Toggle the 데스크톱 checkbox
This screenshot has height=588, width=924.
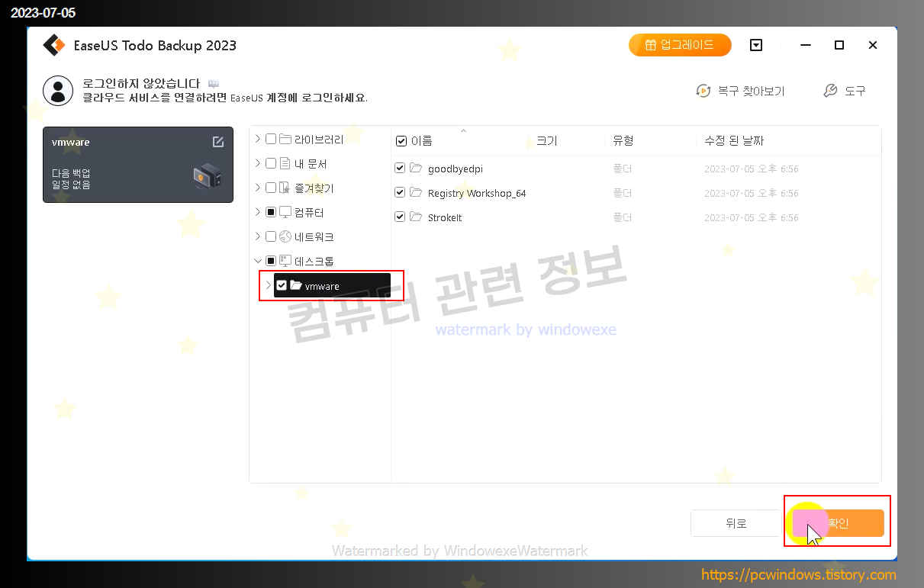click(x=271, y=262)
